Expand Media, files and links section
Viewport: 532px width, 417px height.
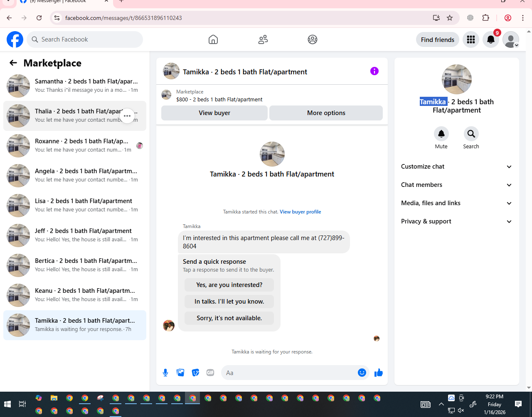tap(457, 203)
